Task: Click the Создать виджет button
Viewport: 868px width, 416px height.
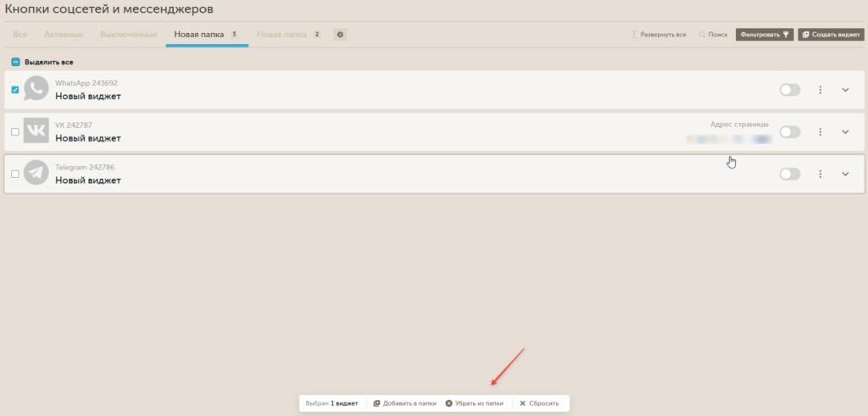Action: tap(830, 35)
